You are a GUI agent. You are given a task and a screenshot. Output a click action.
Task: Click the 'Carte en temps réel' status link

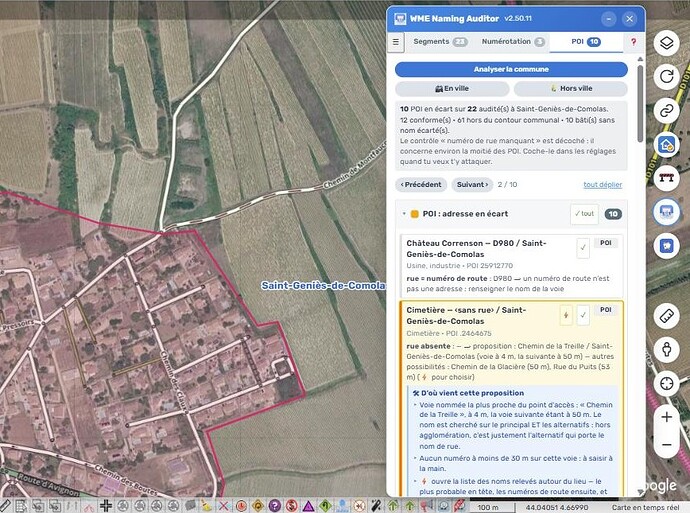645,507
